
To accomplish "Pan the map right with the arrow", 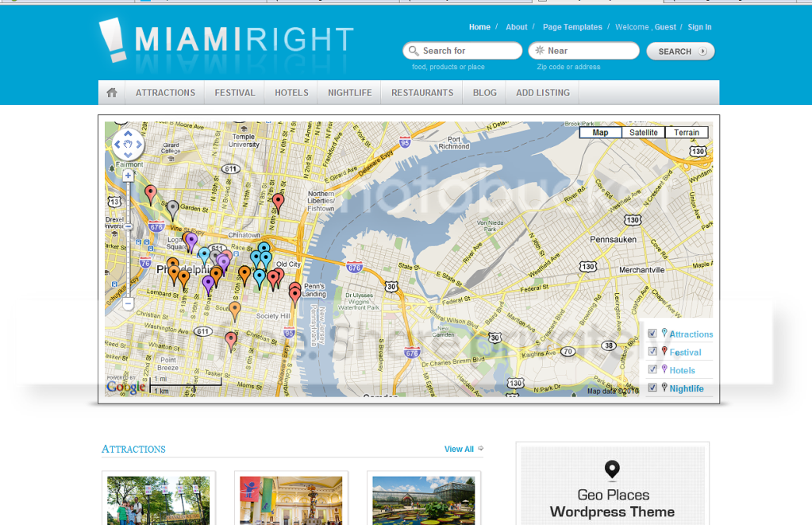I will click(x=139, y=145).
